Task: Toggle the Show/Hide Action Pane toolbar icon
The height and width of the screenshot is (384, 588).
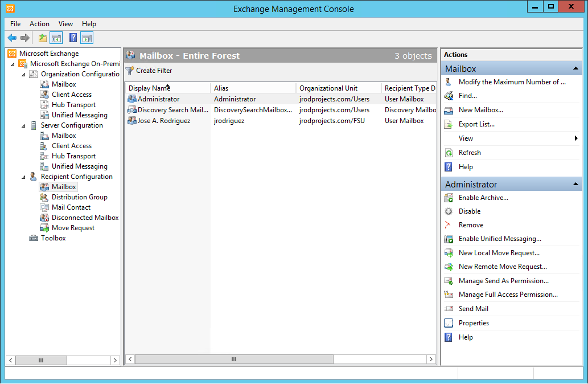Action: coord(87,38)
